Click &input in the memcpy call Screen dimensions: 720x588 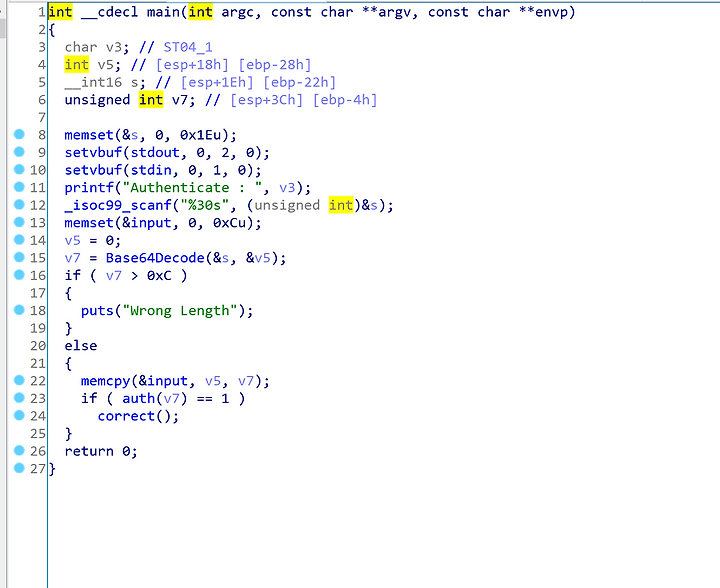pos(163,381)
